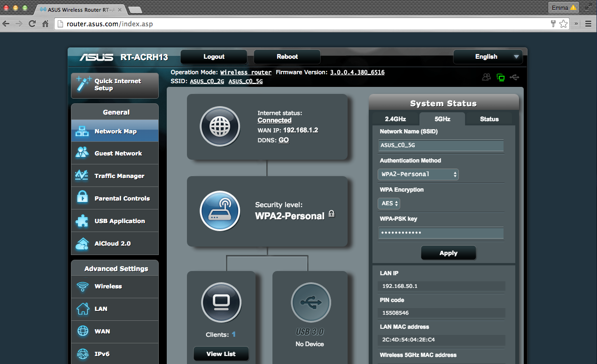Click the Apply button

tap(449, 253)
